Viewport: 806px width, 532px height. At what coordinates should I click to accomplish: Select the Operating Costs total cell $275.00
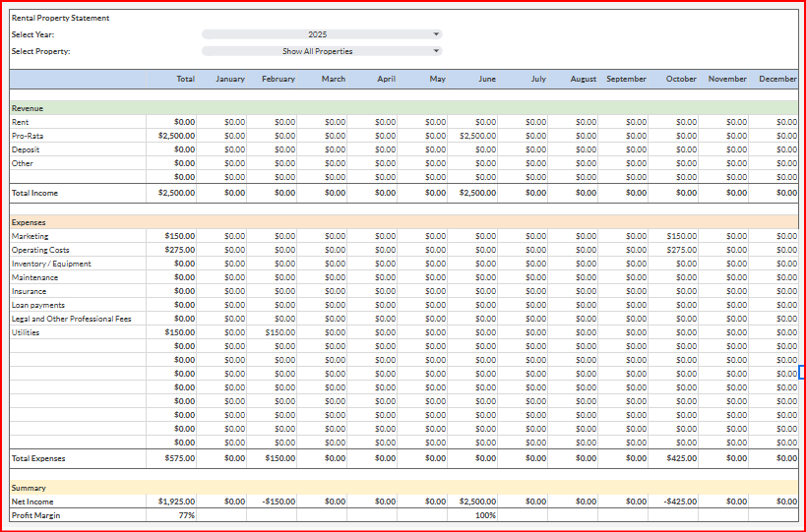(171, 250)
